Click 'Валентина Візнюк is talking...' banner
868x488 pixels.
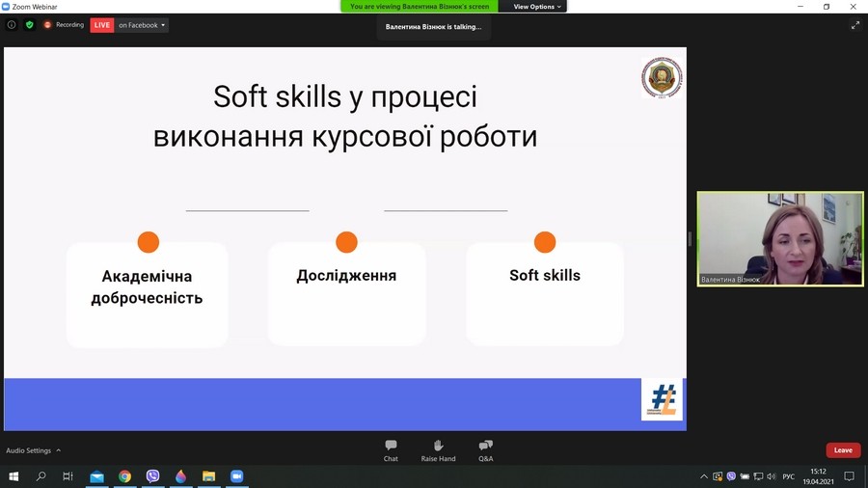coord(433,27)
